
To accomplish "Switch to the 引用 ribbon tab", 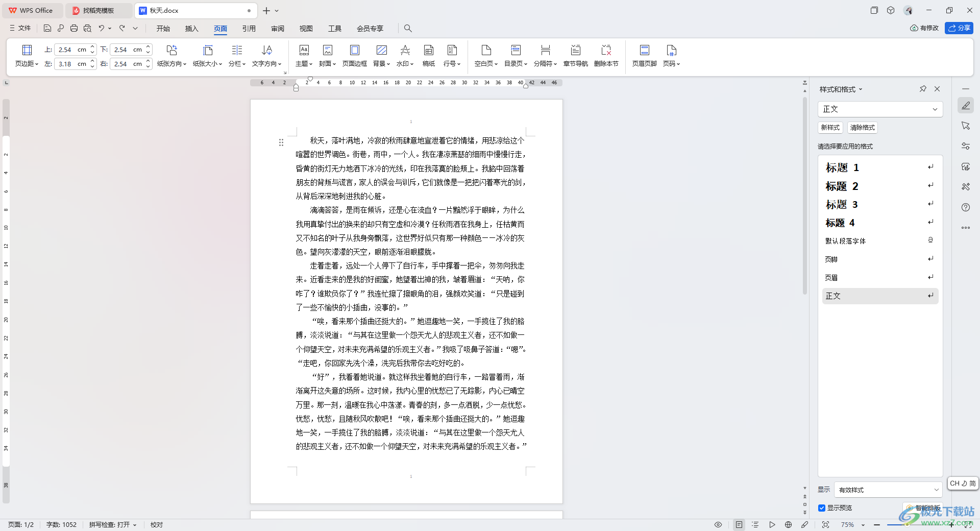I will tap(249, 29).
